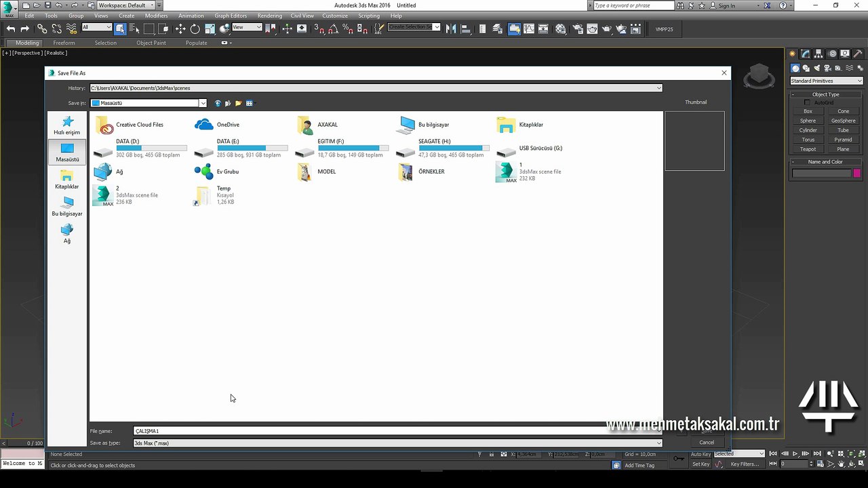Select Hızlı erişim in the places bar

67,125
